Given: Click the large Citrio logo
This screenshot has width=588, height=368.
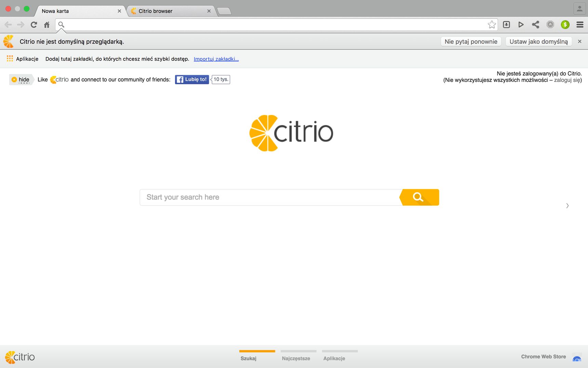Looking at the screenshot, I should (x=291, y=133).
